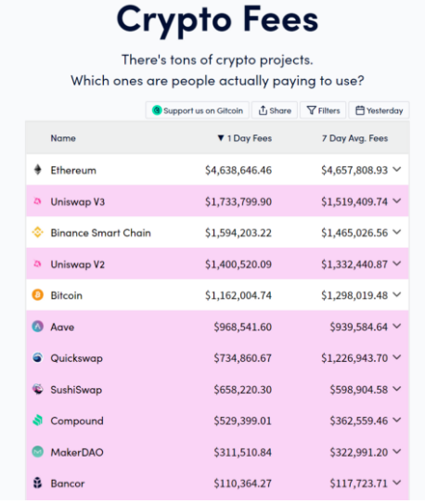Open the Yesterday date picker
Viewport: 425px width, 504px height.
pos(379,110)
